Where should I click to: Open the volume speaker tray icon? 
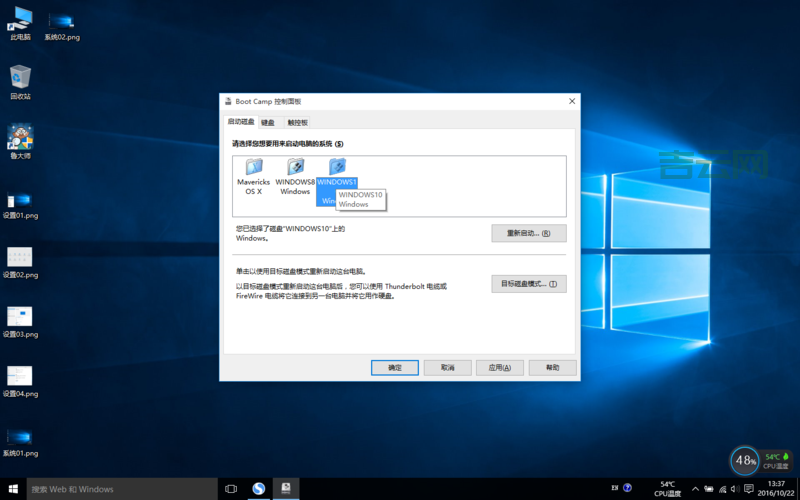(735, 489)
